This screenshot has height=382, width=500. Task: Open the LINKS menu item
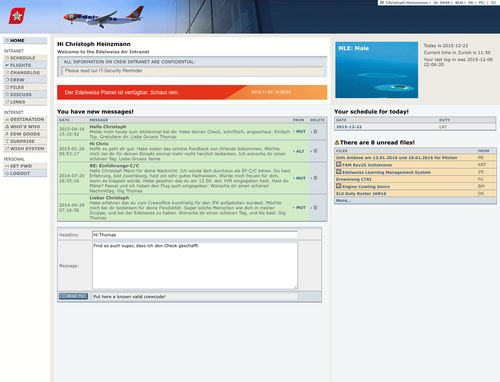25,102
